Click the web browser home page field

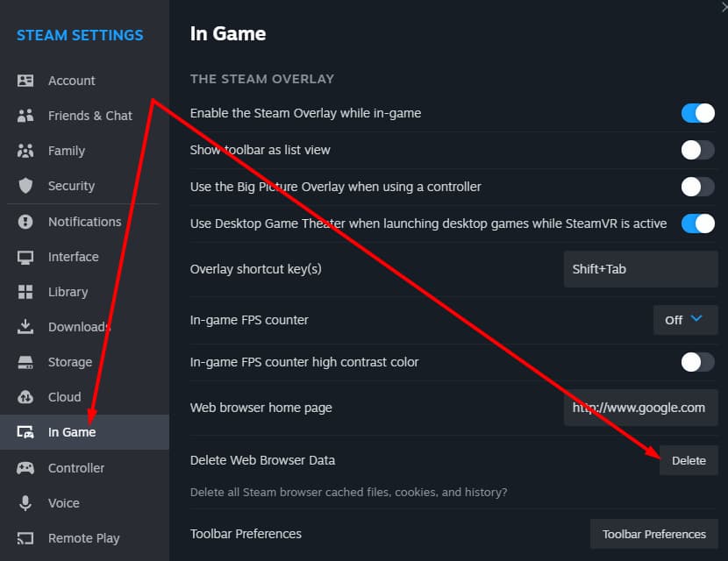(x=640, y=407)
